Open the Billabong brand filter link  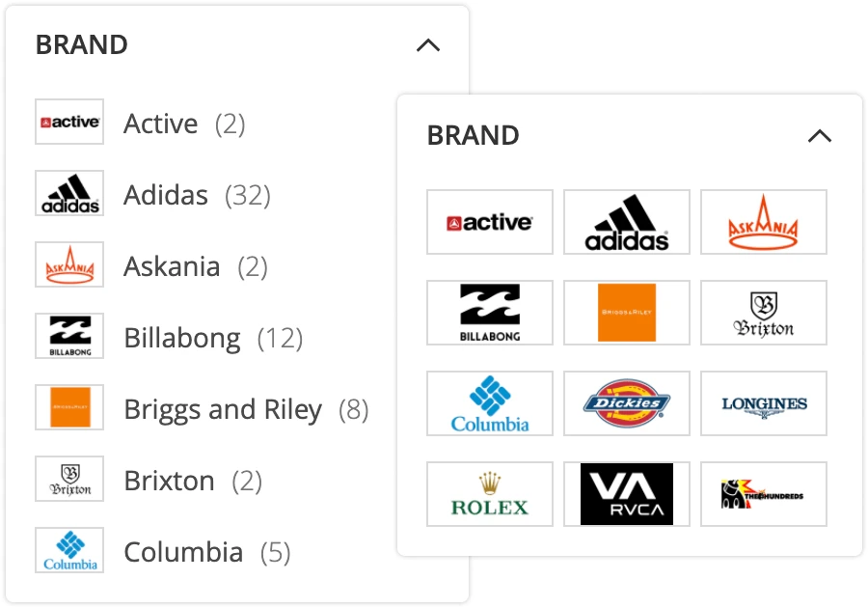click(x=181, y=338)
